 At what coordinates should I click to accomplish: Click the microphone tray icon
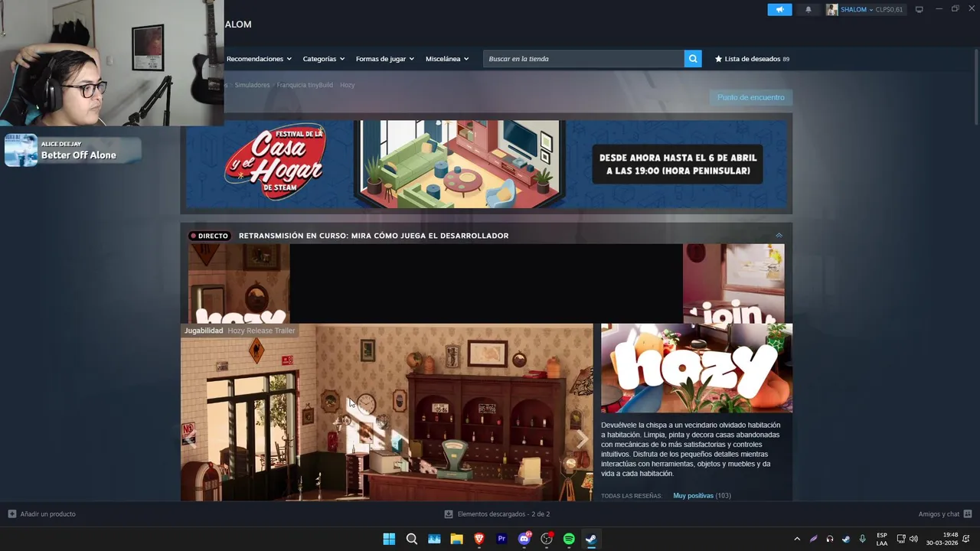(862, 539)
